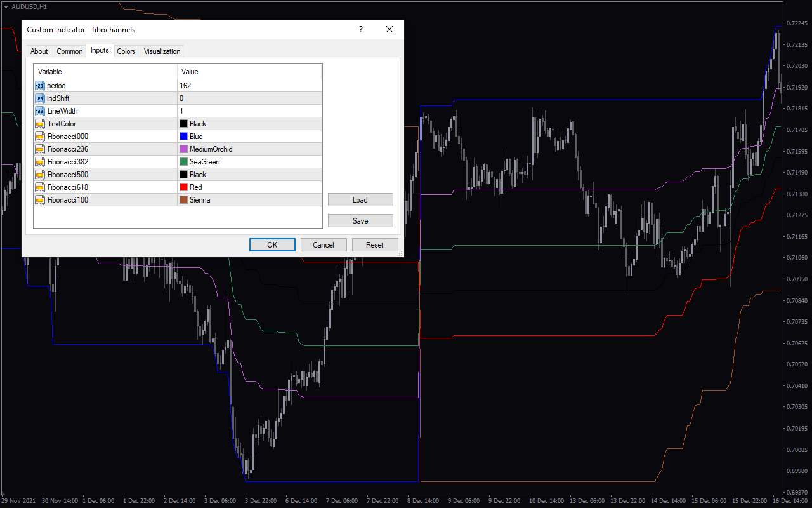This screenshot has width=812, height=508.
Task: Click the Blue swatch for Fibonacci000
Action: [184, 137]
